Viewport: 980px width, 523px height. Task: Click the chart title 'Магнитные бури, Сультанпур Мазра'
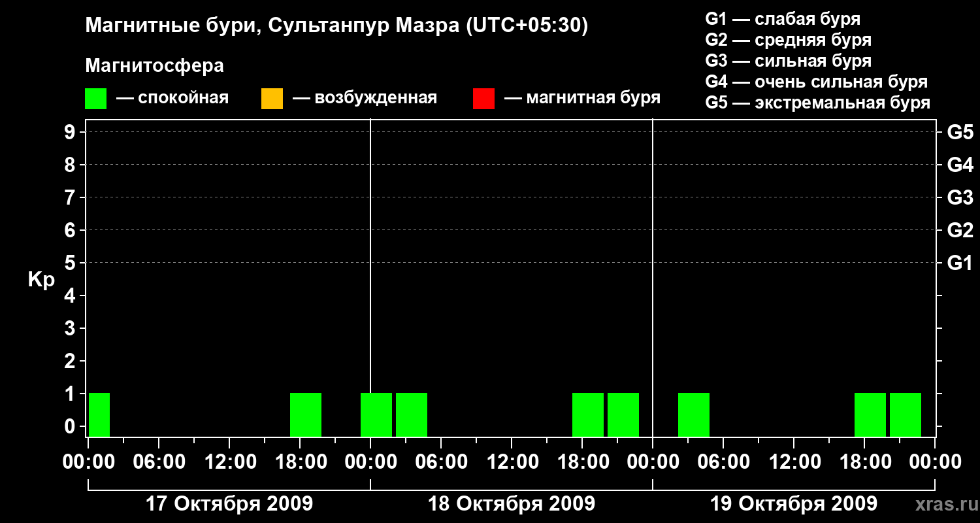[336, 25]
